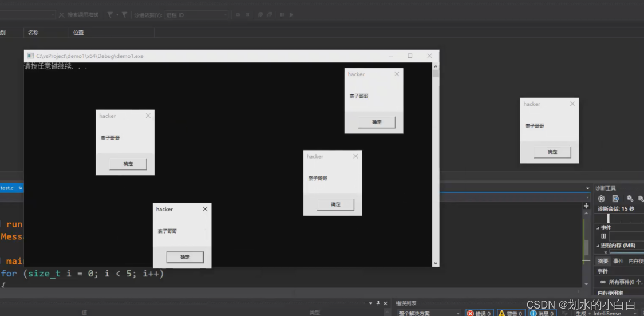Maximize the demo1.exe console window
Screen dimensions: 644x316
click(410, 56)
